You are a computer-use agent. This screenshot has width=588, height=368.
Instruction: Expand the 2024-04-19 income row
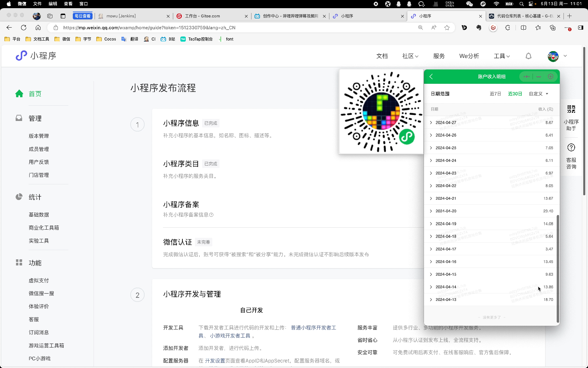pos(492,224)
